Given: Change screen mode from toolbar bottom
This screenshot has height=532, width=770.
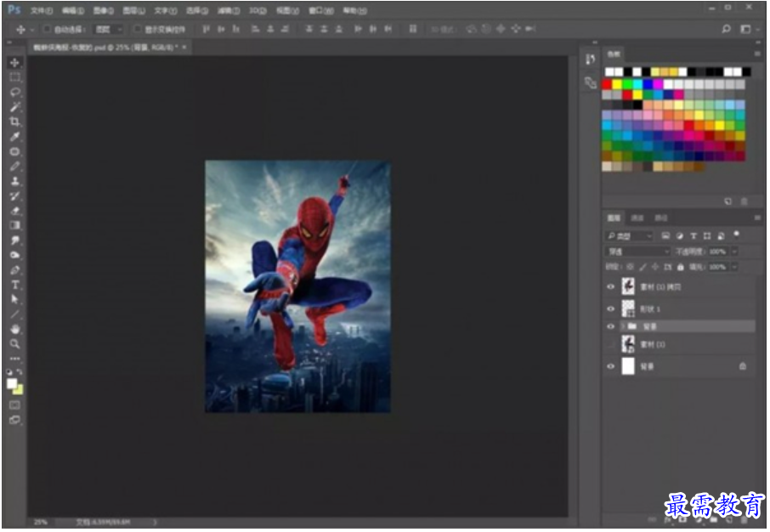Looking at the screenshot, I should [x=14, y=421].
